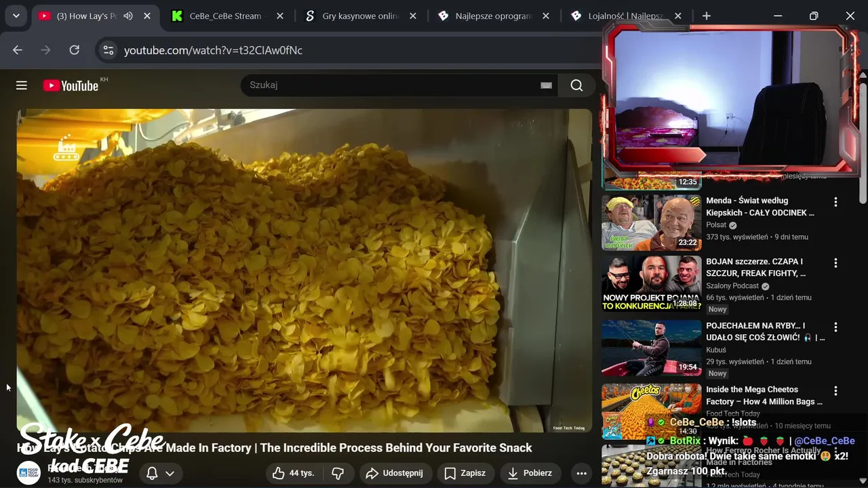Go forward to next page
This screenshot has height=488, width=868.
click(x=46, y=50)
